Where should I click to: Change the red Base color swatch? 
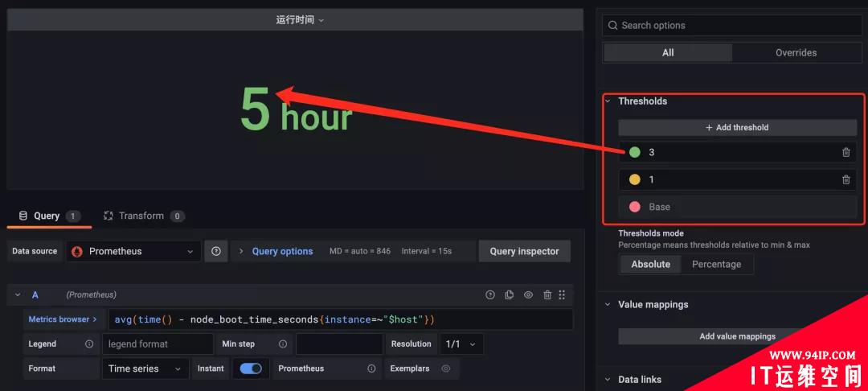634,207
